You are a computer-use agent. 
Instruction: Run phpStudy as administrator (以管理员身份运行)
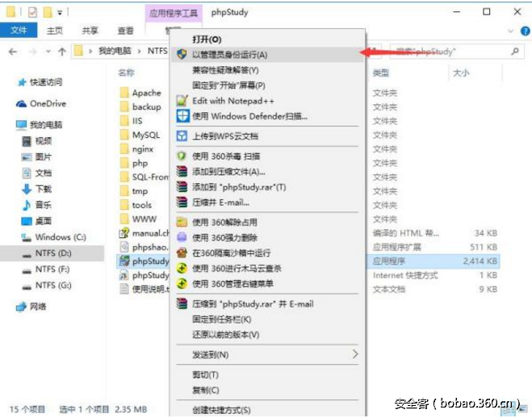click(x=230, y=54)
